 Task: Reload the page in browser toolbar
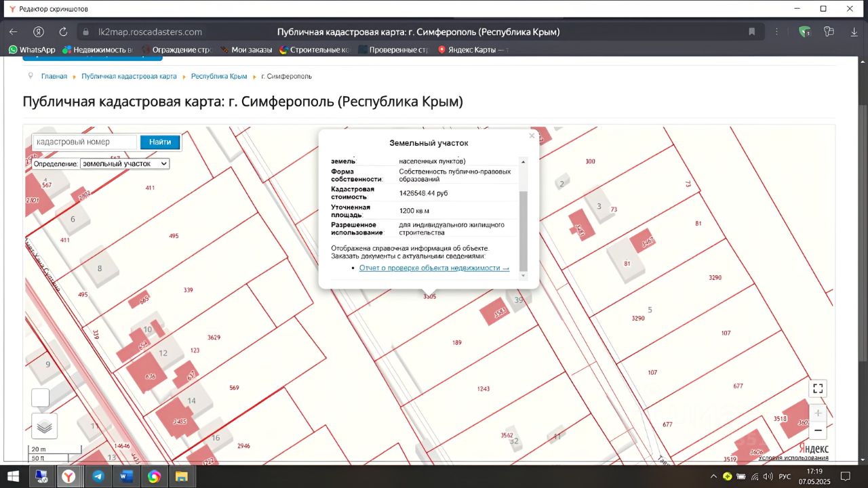click(63, 32)
